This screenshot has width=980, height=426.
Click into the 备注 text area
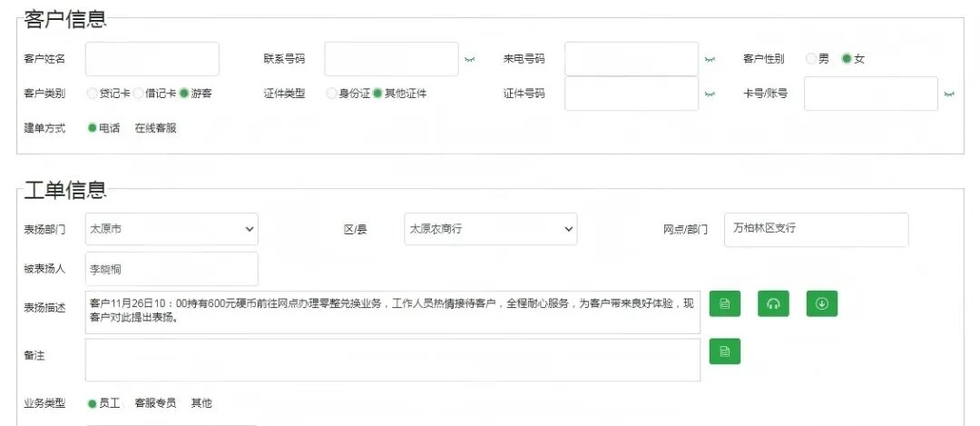(392, 360)
